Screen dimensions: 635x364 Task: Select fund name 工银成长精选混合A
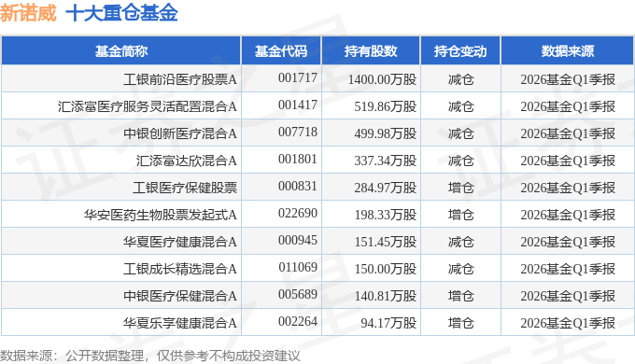[180, 269]
